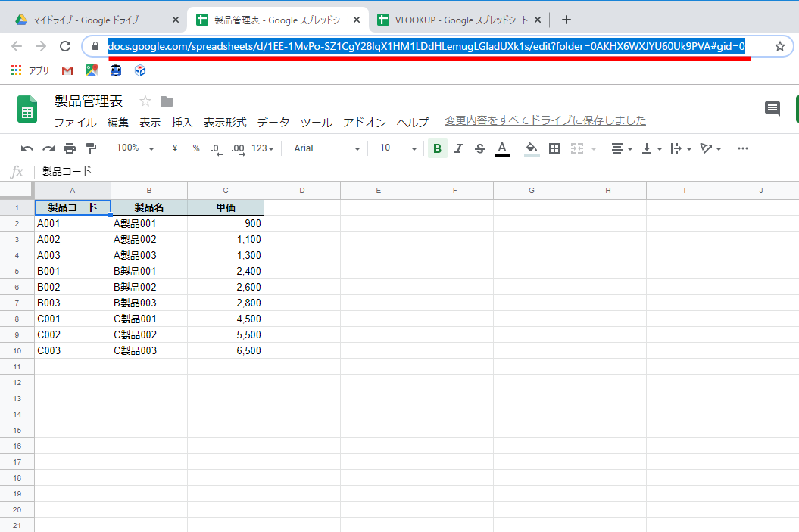Screen dimensions: 799x532
Task: Close the 製品管理表 browser tab
Action: [357, 20]
